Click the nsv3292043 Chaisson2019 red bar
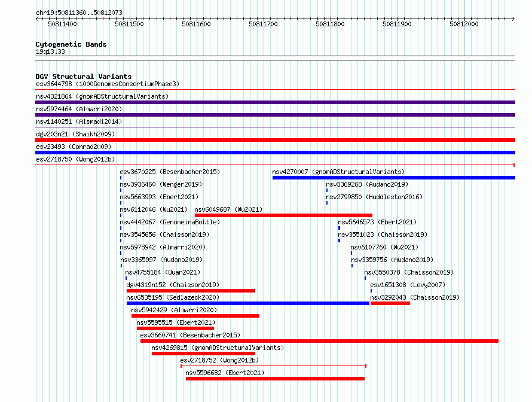The width and height of the screenshot is (532, 402). 390,303
